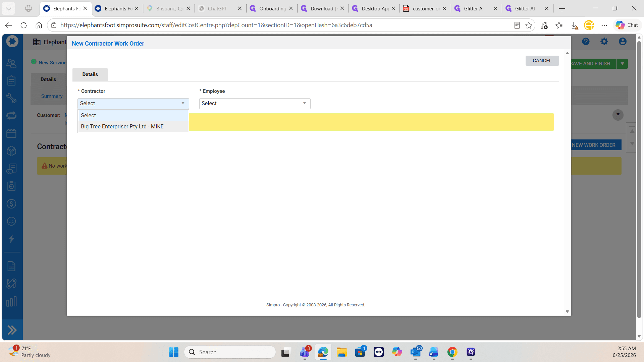Open the Invoices dollar sidebar icon
Image resolution: width=644 pixels, height=362 pixels.
11,204
